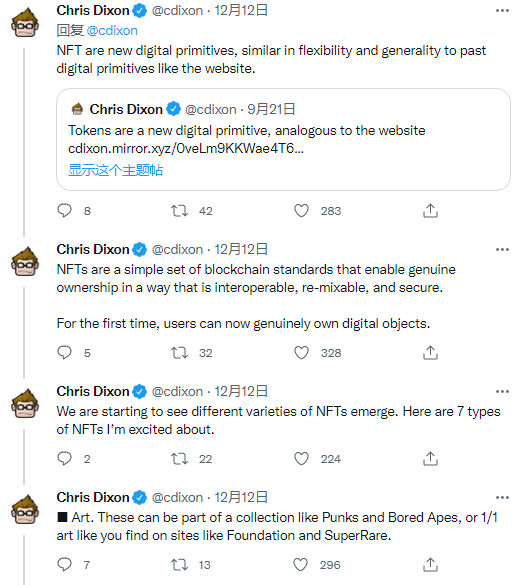Click the 显示这个主题帖 link
This screenshot has height=585, width=524.
tap(116, 170)
